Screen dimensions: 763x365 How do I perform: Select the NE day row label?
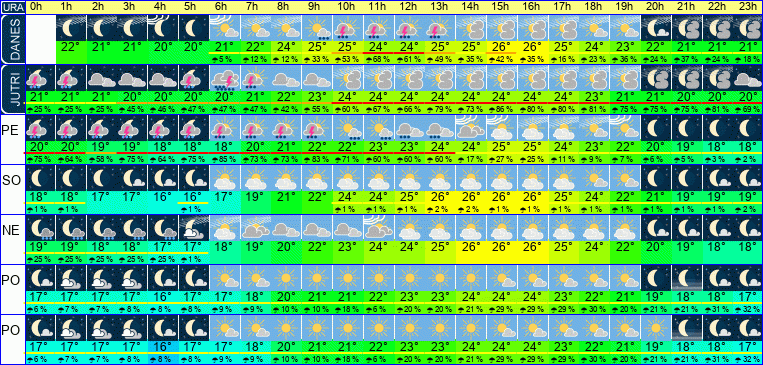pyautogui.click(x=12, y=230)
